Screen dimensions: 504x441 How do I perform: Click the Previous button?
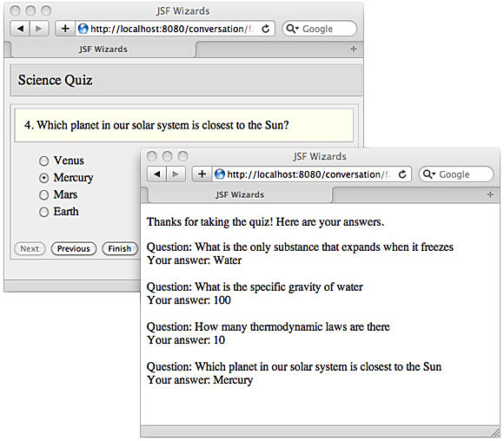[74, 248]
